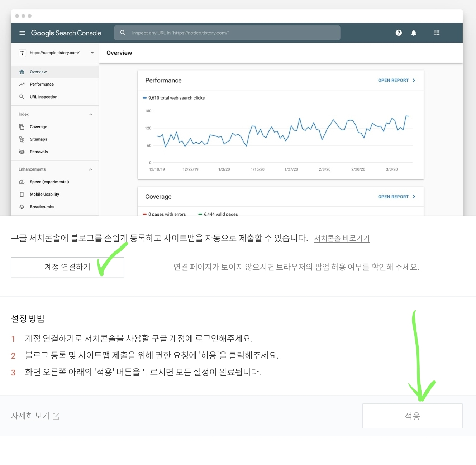This screenshot has width=476, height=465.
Task: Click the Overview home icon
Action: (22, 72)
